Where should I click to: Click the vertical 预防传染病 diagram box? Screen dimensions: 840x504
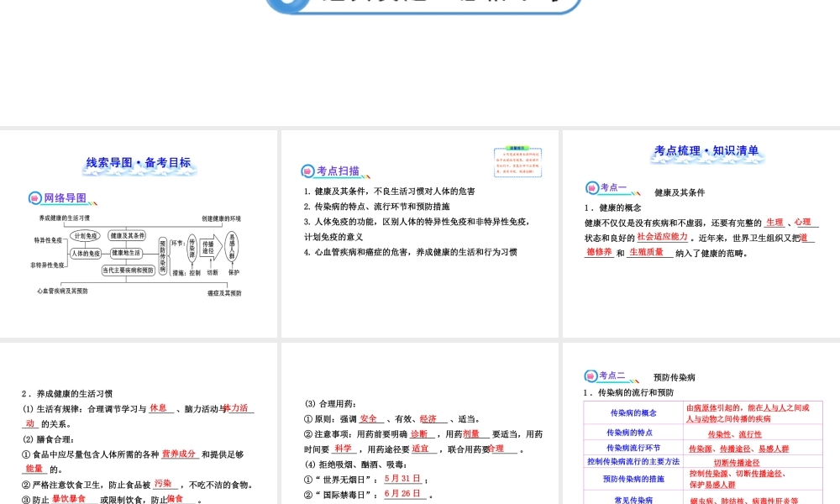(x=162, y=256)
